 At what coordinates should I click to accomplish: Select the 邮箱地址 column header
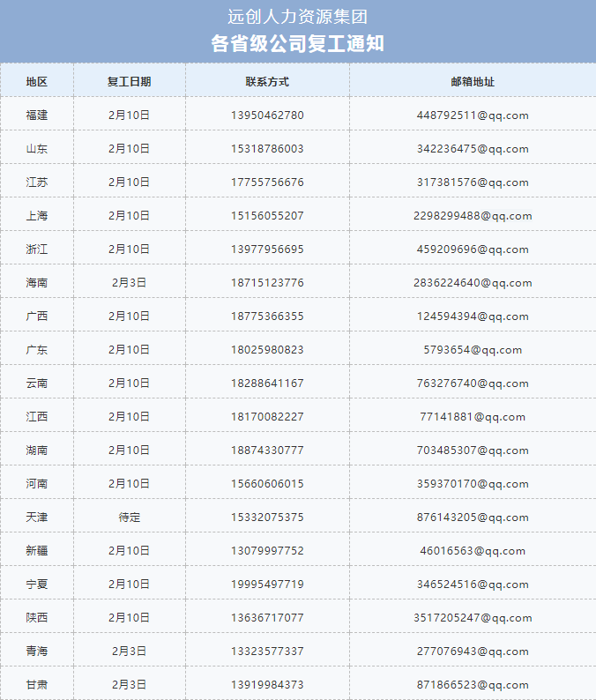[473, 81]
